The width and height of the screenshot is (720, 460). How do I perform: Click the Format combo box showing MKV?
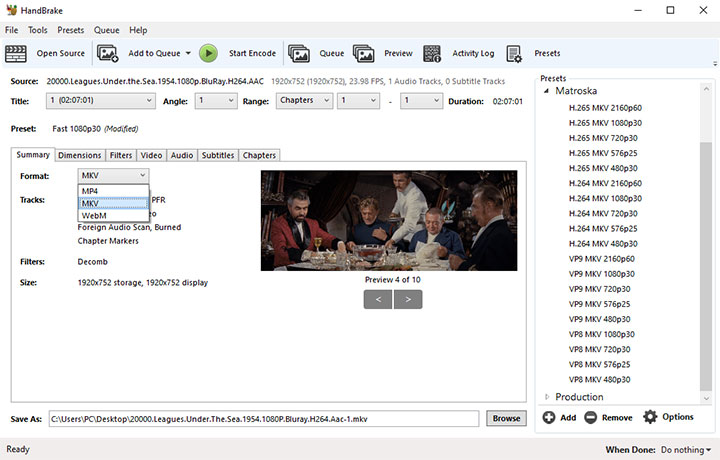pos(113,175)
